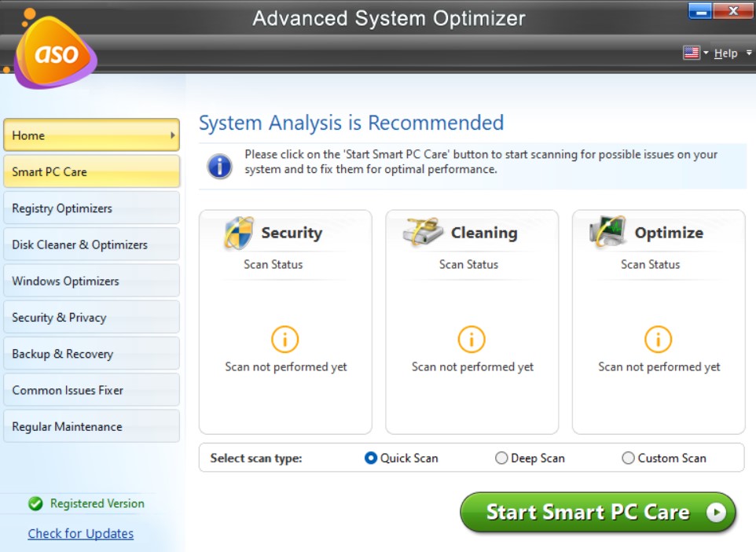This screenshot has width=756, height=552.
Task: Click the Cleaning scan info icon
Action: pos(472,339)
